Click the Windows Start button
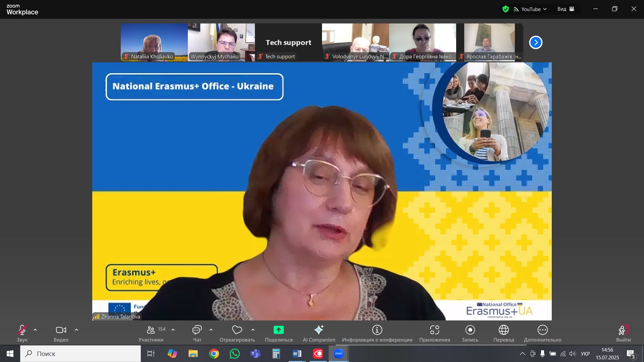Image resolution: width=644 pixels, height=362 pixels. tap(10, 354)
